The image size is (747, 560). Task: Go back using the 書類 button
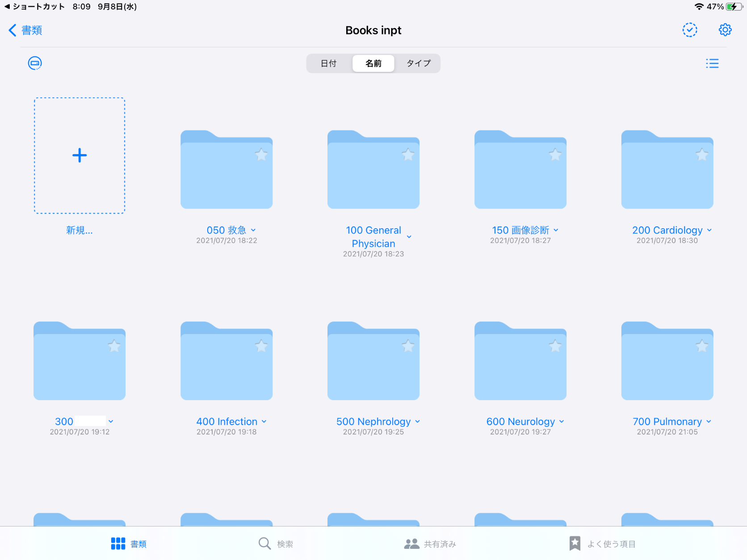25,30
